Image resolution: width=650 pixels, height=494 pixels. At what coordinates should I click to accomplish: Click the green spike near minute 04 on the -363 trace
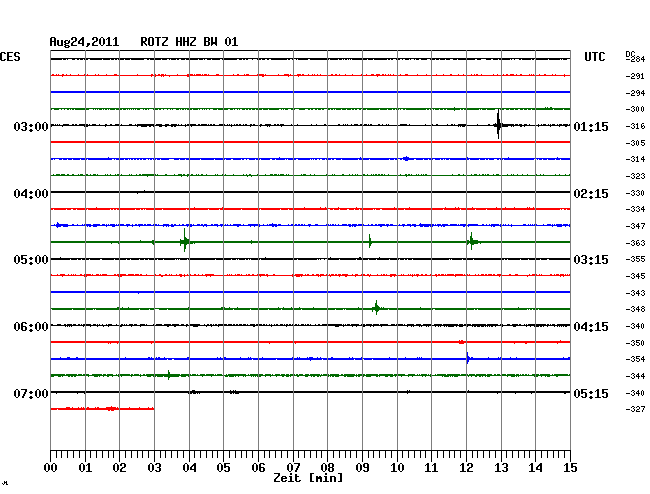[x=185, y=242]
